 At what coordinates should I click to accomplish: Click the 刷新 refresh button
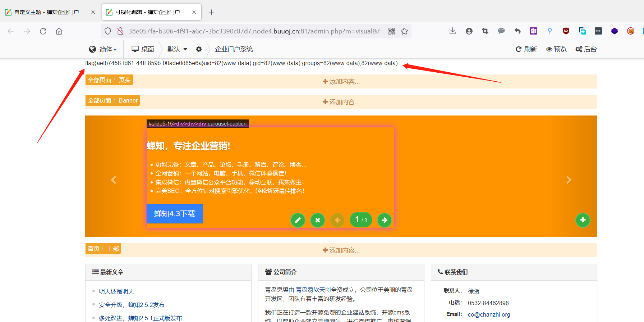[x=526, y=49]
